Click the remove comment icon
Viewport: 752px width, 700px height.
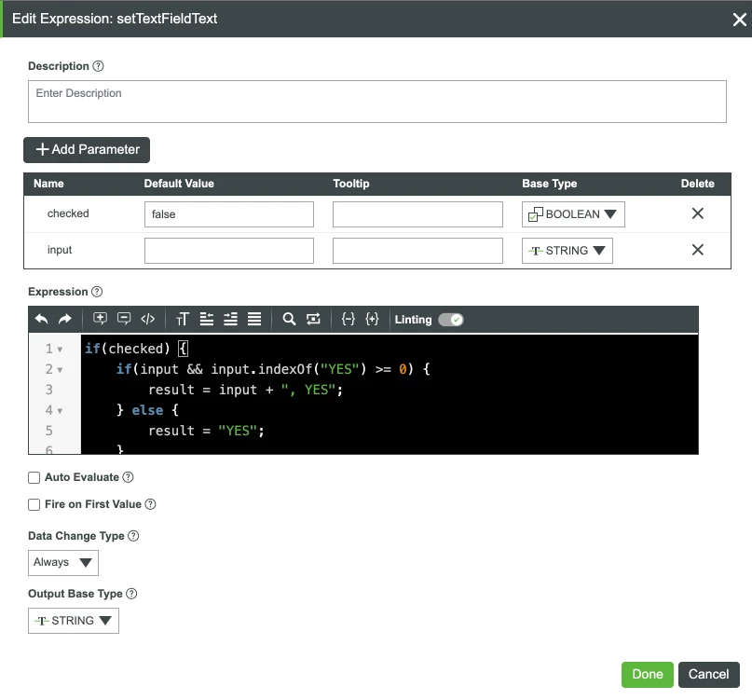click(x=124, y=319)
